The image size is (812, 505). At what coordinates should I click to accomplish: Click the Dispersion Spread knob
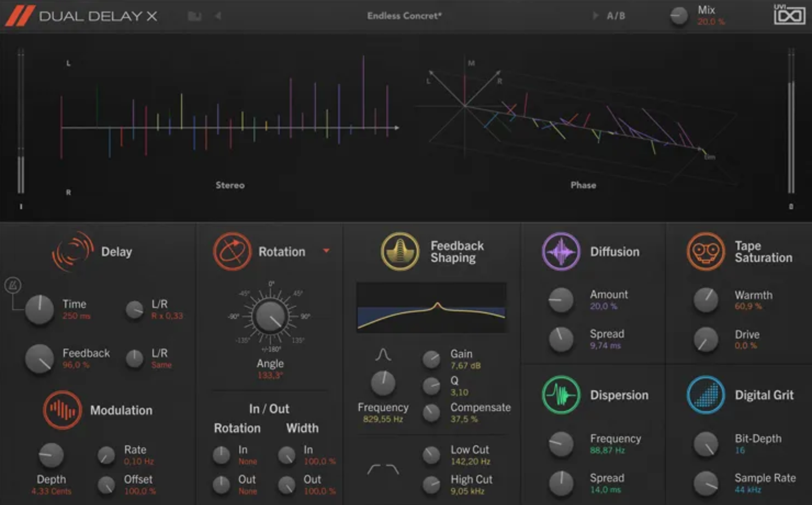coord(561,484)
